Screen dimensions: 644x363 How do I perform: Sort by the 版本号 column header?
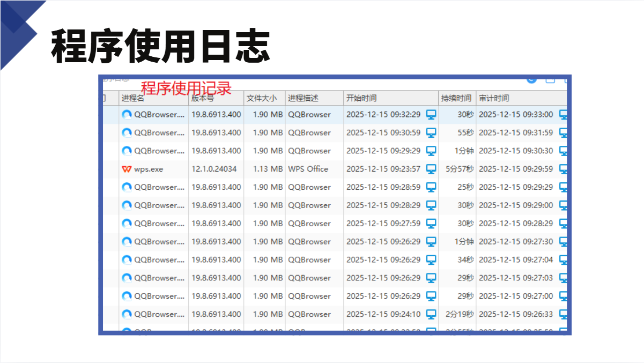[203, 99]
